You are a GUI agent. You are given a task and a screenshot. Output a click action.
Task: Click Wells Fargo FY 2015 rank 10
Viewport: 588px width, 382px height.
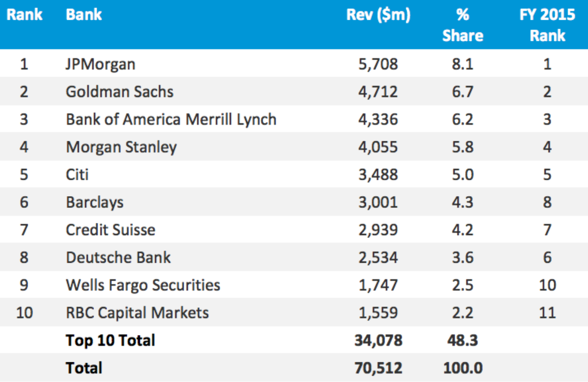point(547,285)
